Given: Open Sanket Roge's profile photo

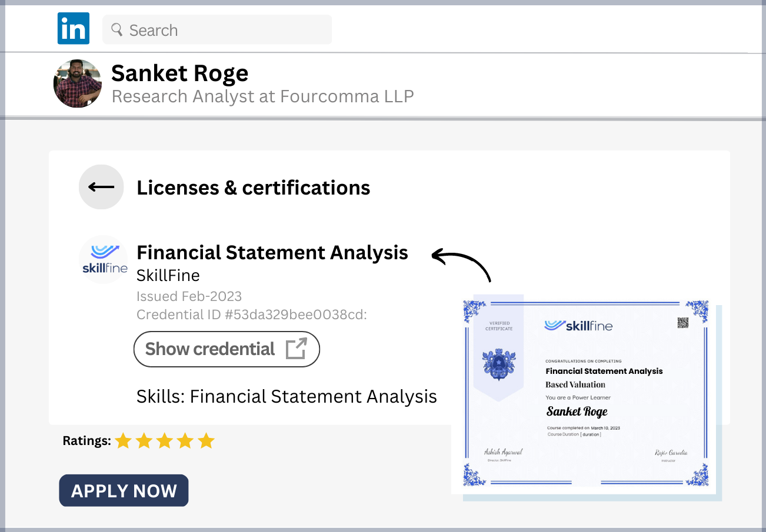Looking at the screenshot, I should [78, 83].
